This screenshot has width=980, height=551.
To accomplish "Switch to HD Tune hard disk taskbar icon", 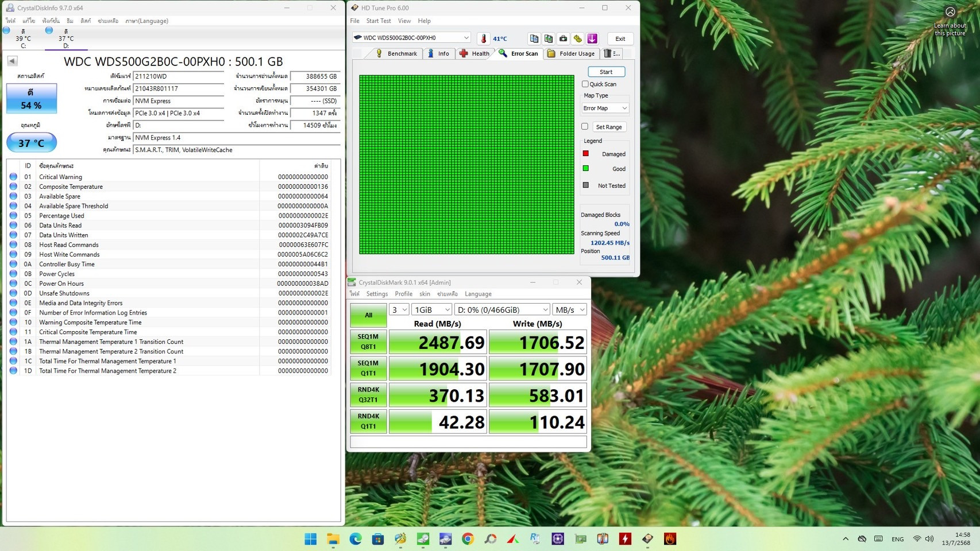I will 647,539.
